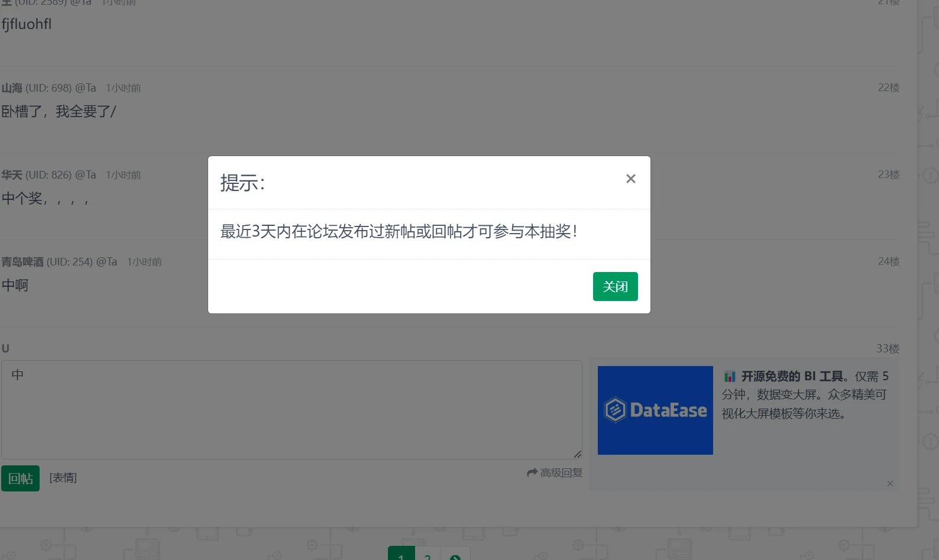
Task: Open 华天's user profile
Action: (x=12, y=175)
